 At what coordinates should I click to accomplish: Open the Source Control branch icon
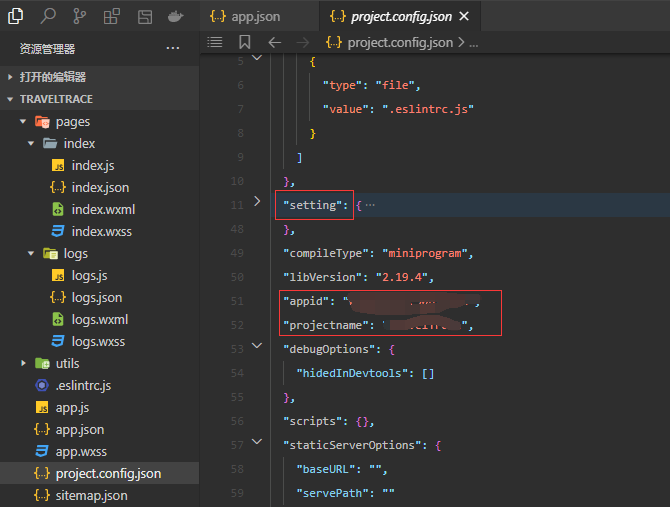(79, 16)
